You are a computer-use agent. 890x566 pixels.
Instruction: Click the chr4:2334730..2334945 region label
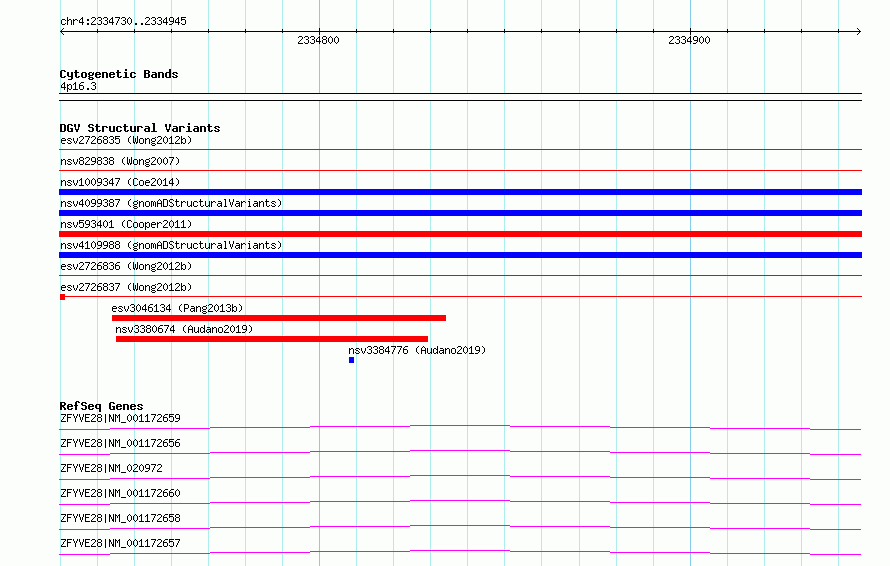[123, 21]
